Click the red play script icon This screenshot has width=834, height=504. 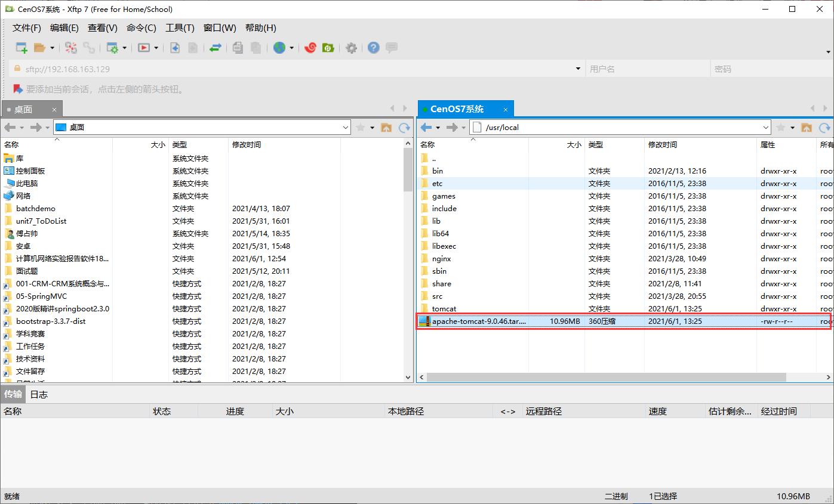[144, 48]
